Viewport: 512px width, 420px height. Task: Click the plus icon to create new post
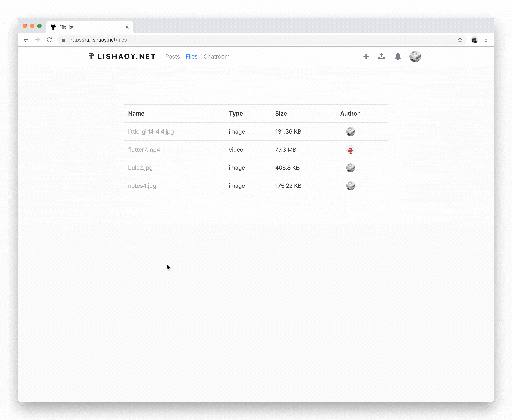366,56
